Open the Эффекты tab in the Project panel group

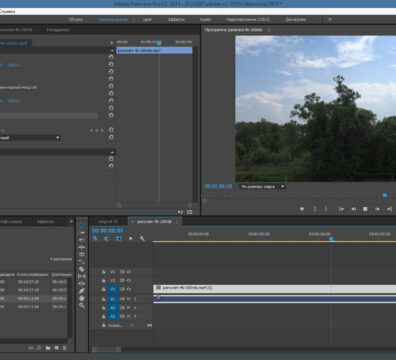[45, 221]
